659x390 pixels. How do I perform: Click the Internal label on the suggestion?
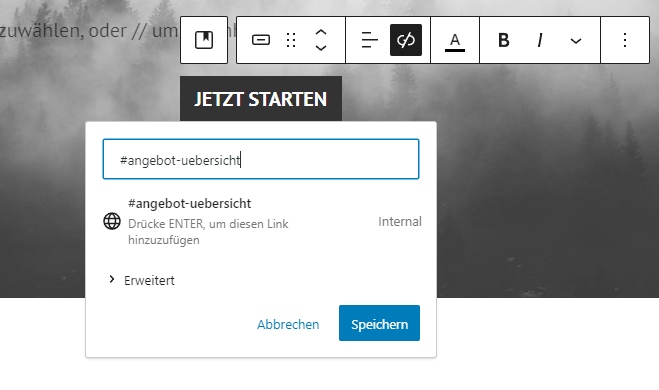pyautogui.click(x=400, y=221)
